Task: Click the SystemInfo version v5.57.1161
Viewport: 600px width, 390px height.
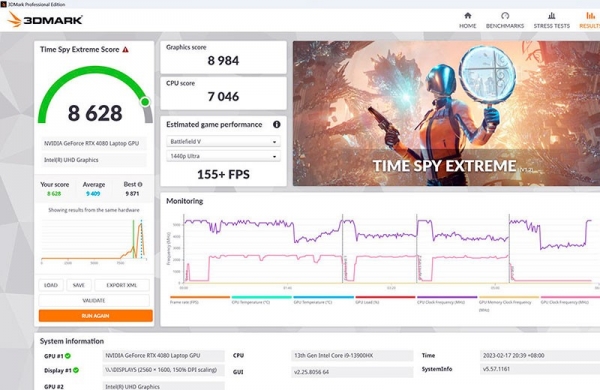Action: pyautogui.click(x=540, y=369)
